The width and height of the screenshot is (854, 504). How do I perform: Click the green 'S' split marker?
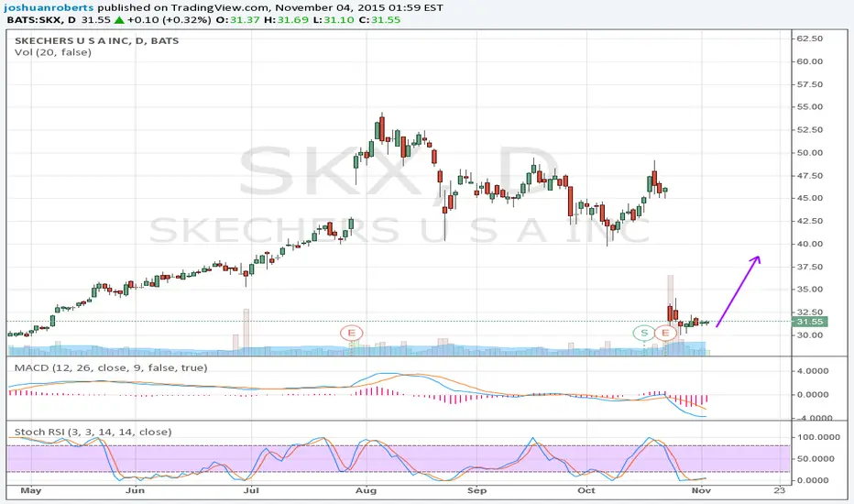pos(644,333)
